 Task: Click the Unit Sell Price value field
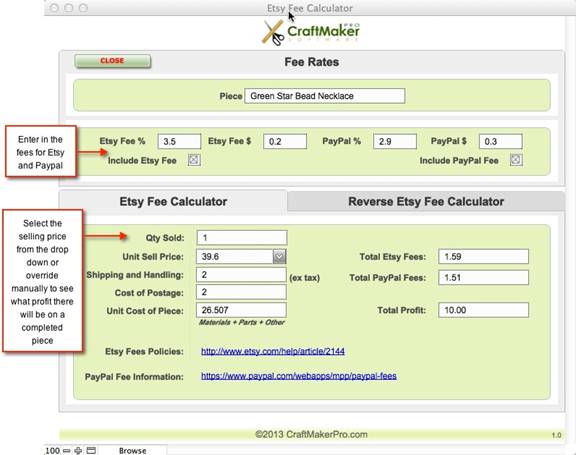tap(234, 256)
